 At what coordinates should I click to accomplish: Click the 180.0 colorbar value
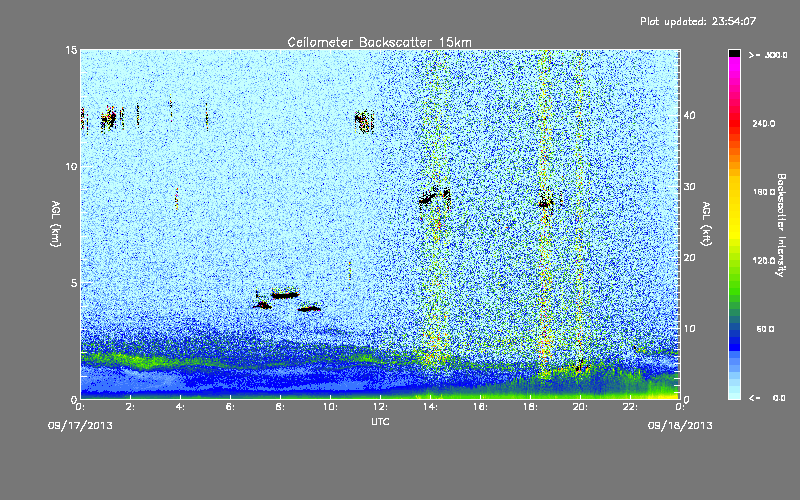(764, 192)
